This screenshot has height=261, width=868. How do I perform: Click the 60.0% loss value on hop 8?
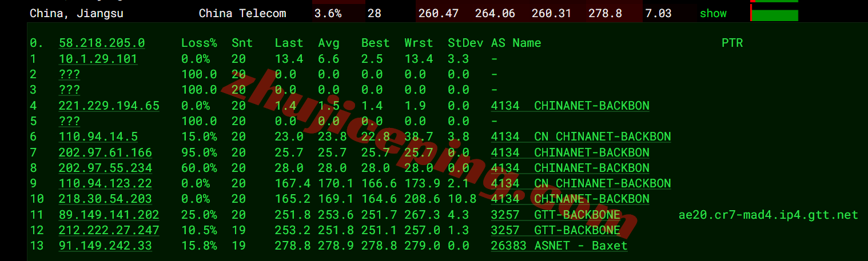click(x=199, y=168)
